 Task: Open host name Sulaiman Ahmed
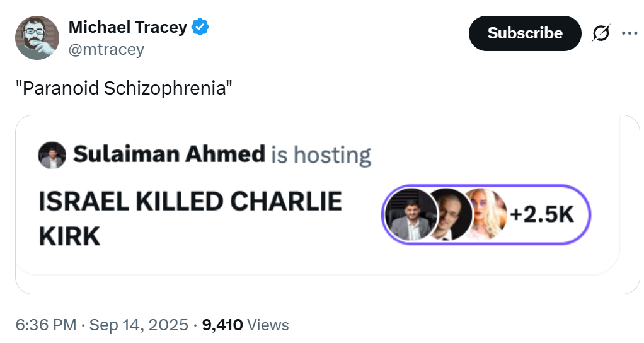(169, 154)
